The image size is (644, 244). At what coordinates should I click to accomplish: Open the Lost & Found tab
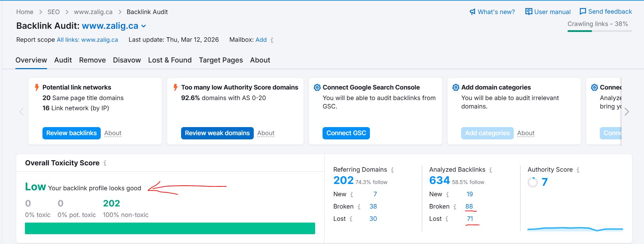pyautogui.click(x=170, y=60)
